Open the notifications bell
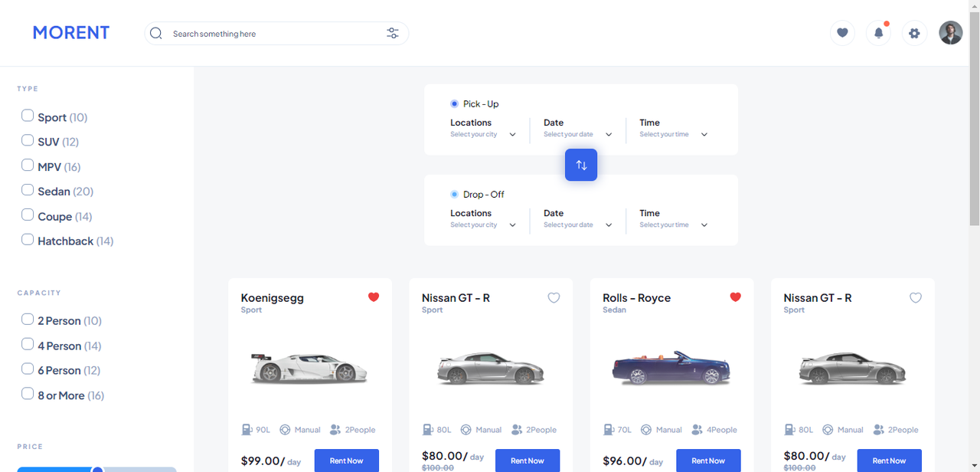The width and height of the screenshot is (980, 472). (x=879, y=33)
